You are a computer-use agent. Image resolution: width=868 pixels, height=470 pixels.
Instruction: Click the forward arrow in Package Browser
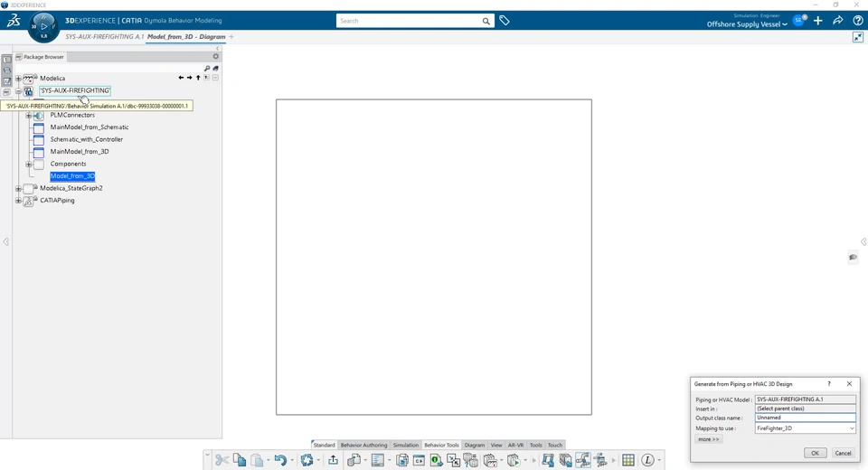pyautogui.click(x=189, y=78)
